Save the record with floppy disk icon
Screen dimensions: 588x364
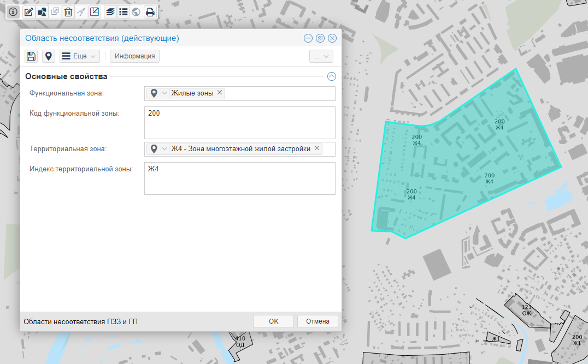pos(31,56)
